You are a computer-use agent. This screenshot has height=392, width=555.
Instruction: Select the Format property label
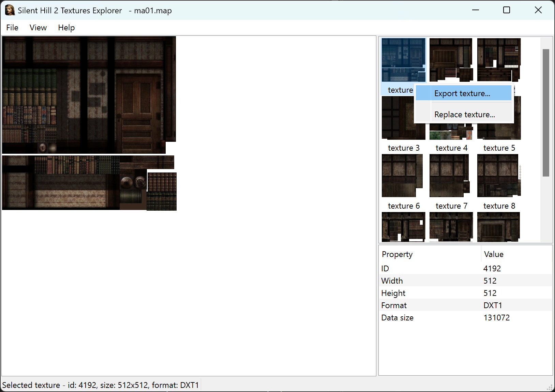point(394,305)
